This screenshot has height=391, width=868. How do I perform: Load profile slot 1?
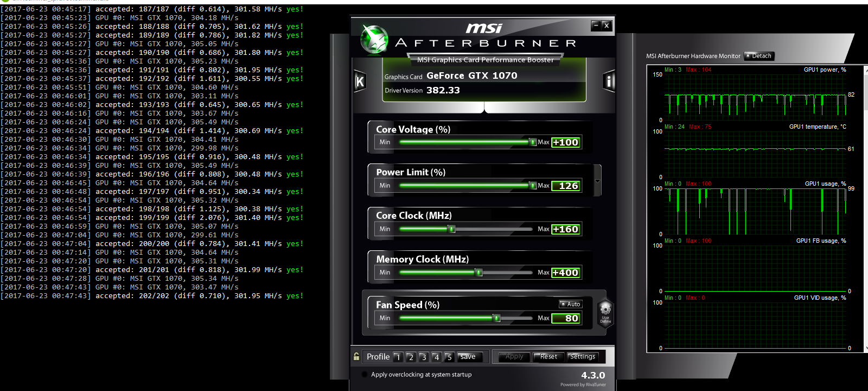(398, 357)
